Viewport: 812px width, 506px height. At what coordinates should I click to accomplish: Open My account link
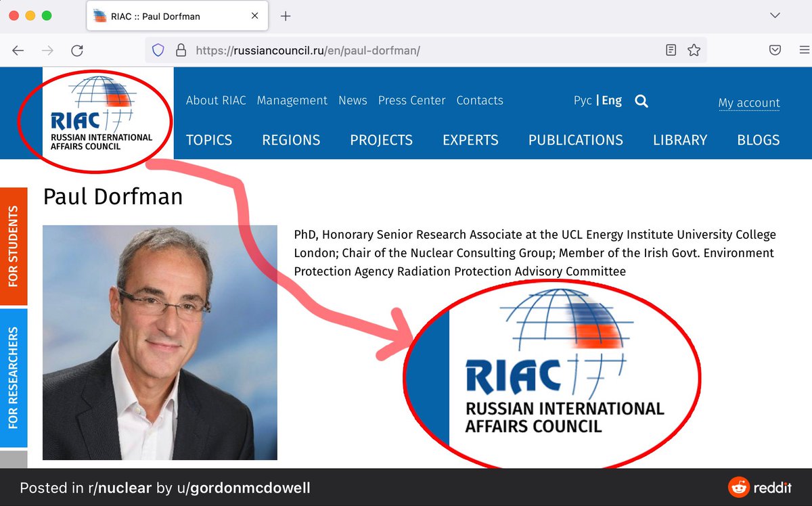pyautogui.click(x=749, y=103)
